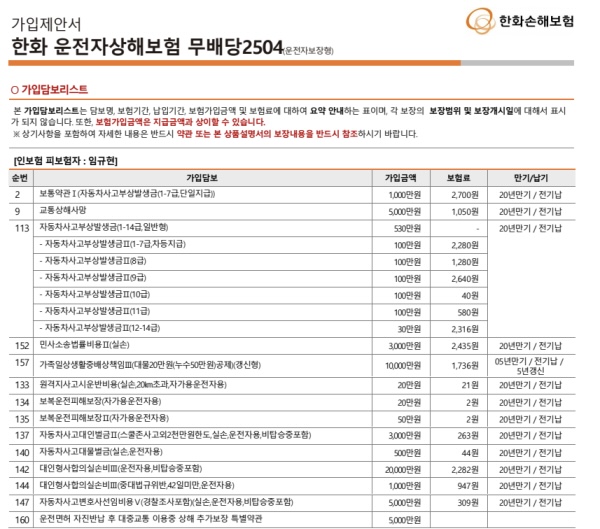The image size is (600, 529).
Task: Click the 가입담보 column header
Action: [x=202, y=178]
